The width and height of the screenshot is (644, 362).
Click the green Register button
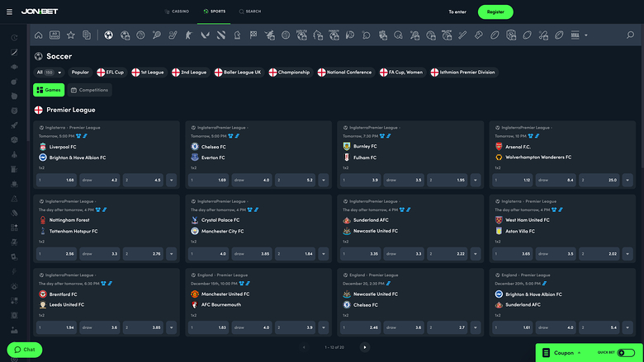495,12
